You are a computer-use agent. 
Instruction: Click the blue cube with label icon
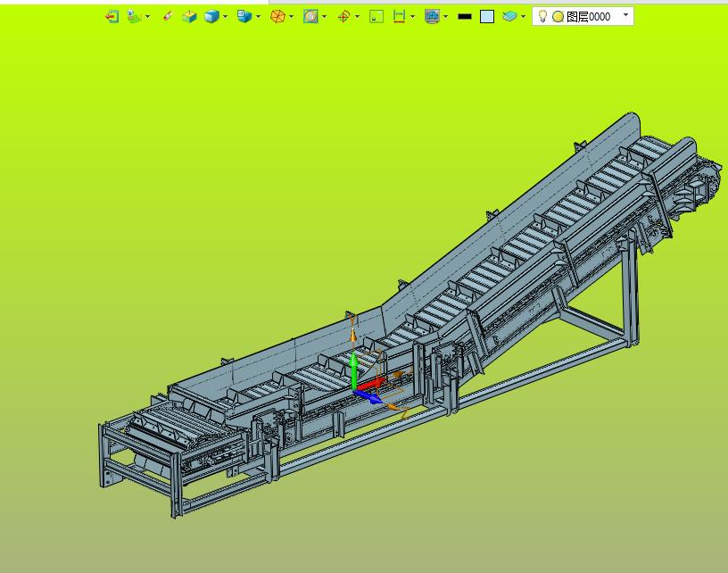[244, 17]
